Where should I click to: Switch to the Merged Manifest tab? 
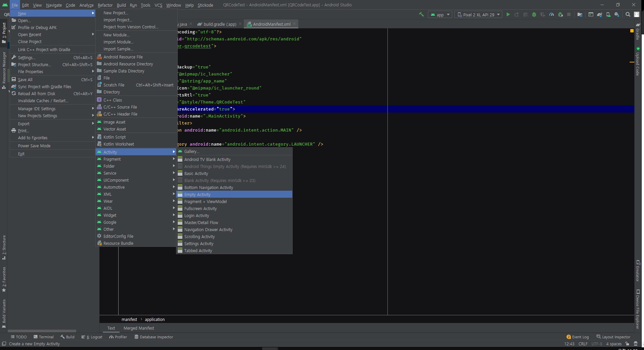139,328
